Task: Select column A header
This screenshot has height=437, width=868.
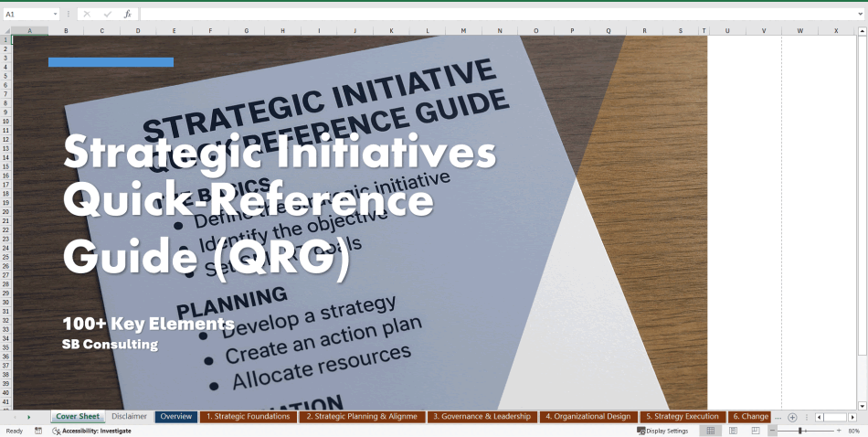Action: click(30, 31)
